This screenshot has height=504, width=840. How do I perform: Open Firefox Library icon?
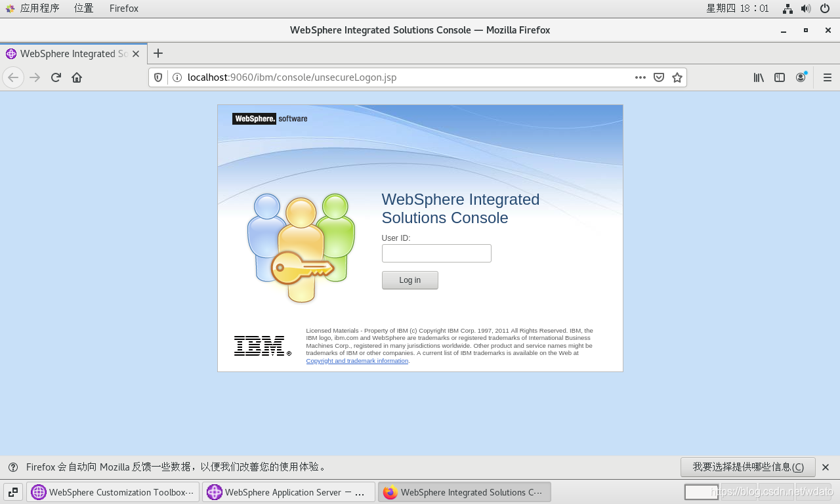tap(759, 77)
